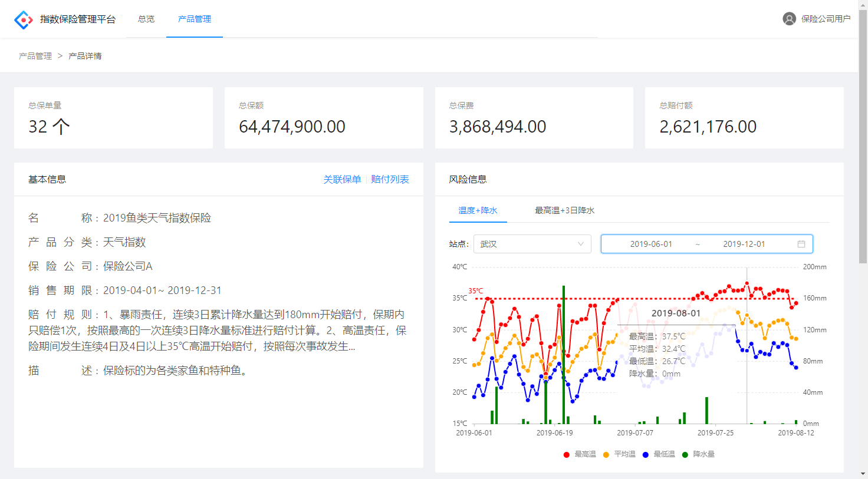Switch to the 总览 tab
The width and height of the screenshot is (868, 479).
click(x=146, y=18)
